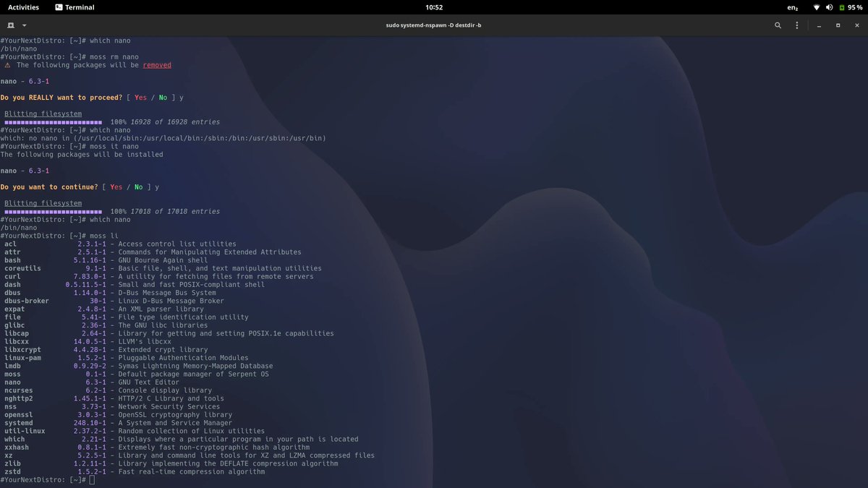Click the 'zlib' package name
The width and height of the screenshot is (868, 488).
click(12, 463)
